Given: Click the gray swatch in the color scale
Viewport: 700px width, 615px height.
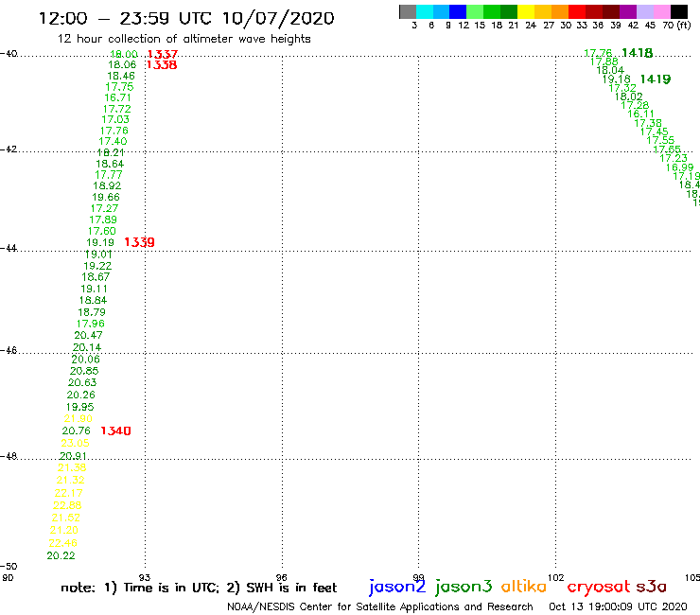Looking at the screenshot, I should point(408,11).
